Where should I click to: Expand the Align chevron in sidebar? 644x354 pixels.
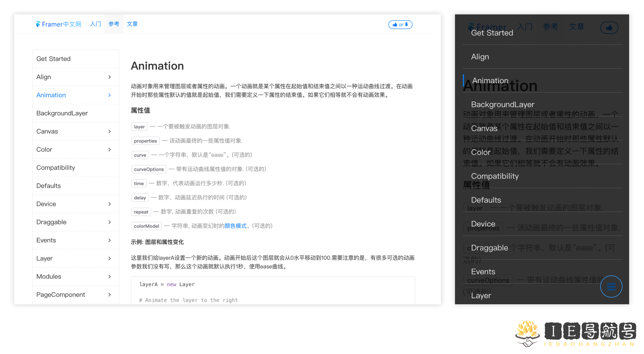(109, 77)
